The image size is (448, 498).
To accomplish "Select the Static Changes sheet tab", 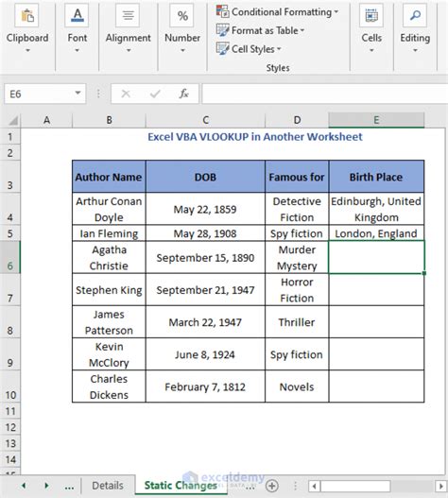I will point(181,486).
